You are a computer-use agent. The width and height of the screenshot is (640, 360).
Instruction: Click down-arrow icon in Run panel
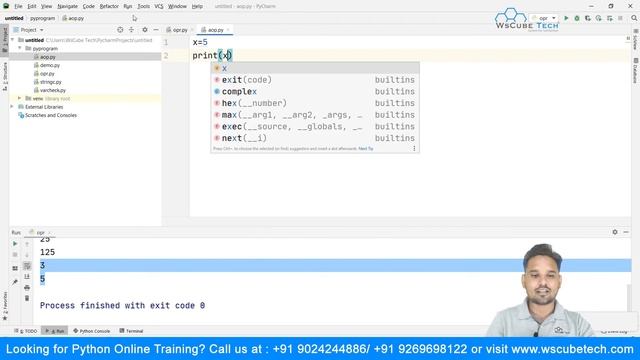pyautogui.click(x=27, y=255)
